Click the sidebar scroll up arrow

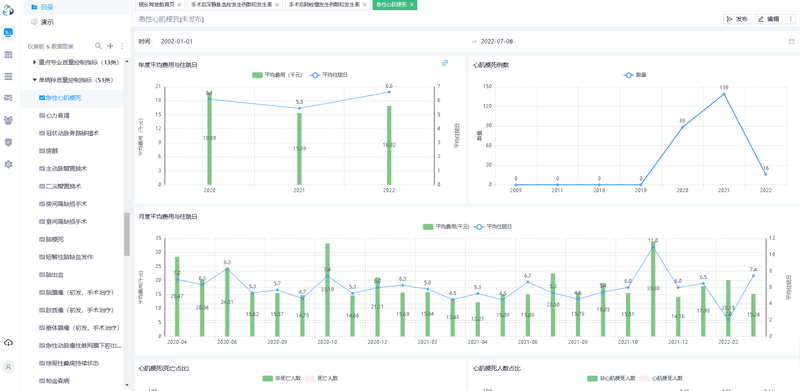click(127, 60)
